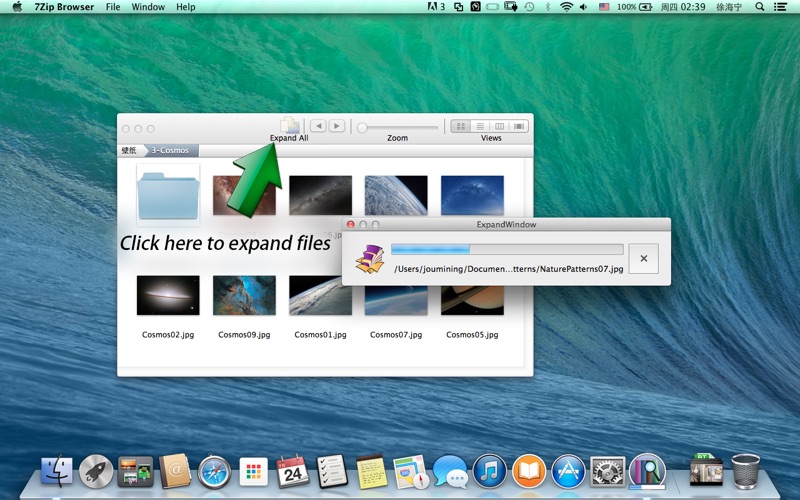Select the 壁纸 breadcrumb segment

129,151
